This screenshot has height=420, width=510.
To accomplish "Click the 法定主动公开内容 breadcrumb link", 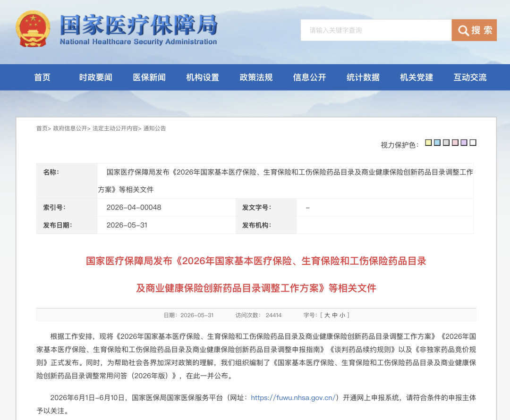I will coord(115,128).
